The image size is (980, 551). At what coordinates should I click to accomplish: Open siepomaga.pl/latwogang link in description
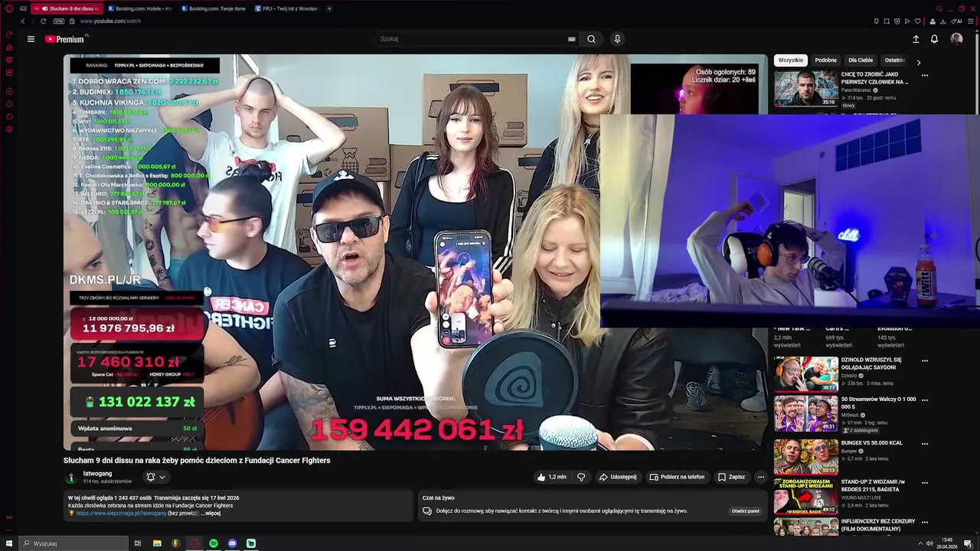pyautogui.click(x=121, y=513)
